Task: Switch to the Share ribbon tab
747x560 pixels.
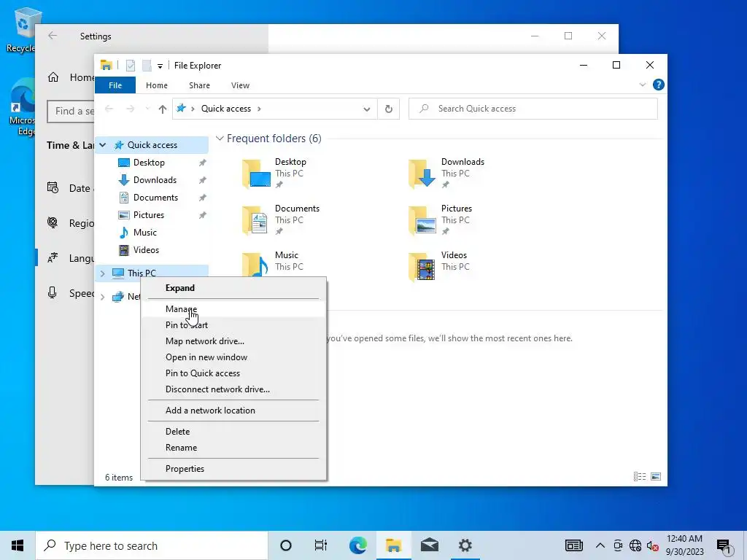Action: [x=199, y=85]
